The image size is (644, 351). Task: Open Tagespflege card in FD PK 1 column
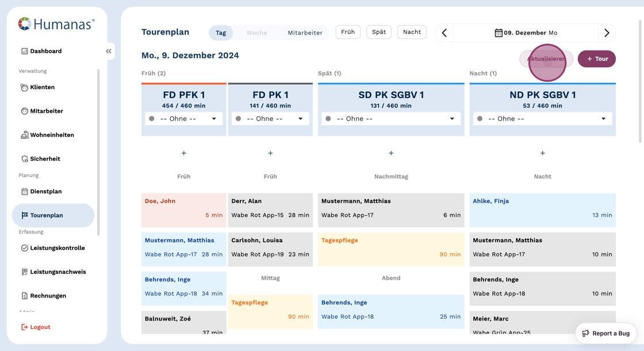click(270, 311)
